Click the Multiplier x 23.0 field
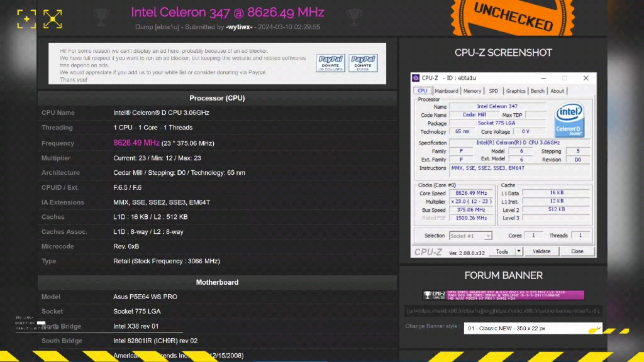 471,202
